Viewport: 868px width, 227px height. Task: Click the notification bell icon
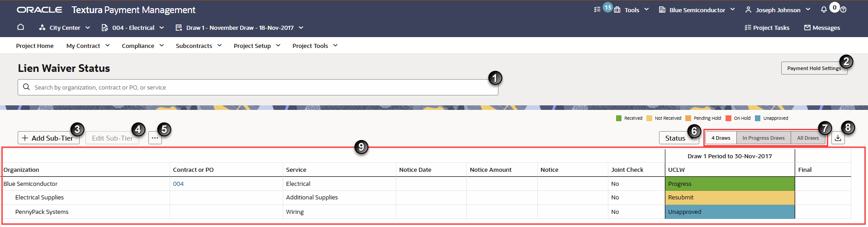[x=824, y=9]
